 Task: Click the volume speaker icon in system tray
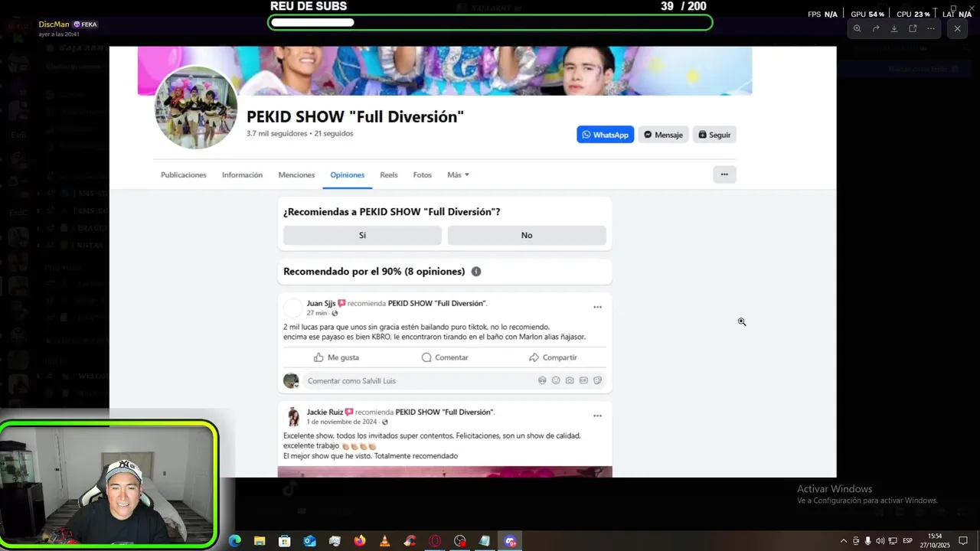(880, 541)
